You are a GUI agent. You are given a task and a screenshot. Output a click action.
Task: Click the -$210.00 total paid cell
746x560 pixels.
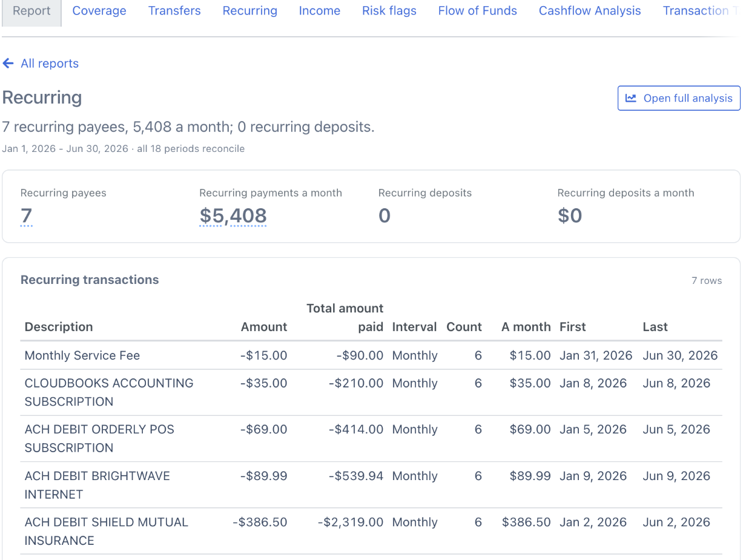tap(356, 383)
